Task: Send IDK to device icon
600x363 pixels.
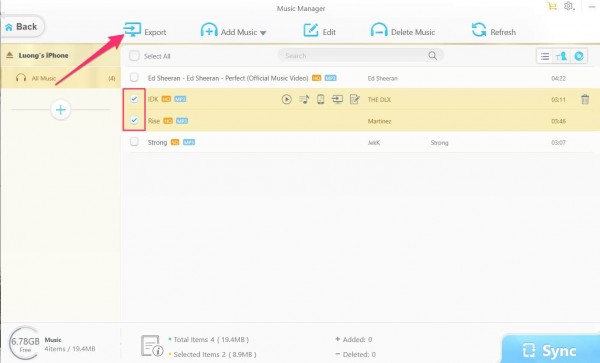Action: click(321, 99)
